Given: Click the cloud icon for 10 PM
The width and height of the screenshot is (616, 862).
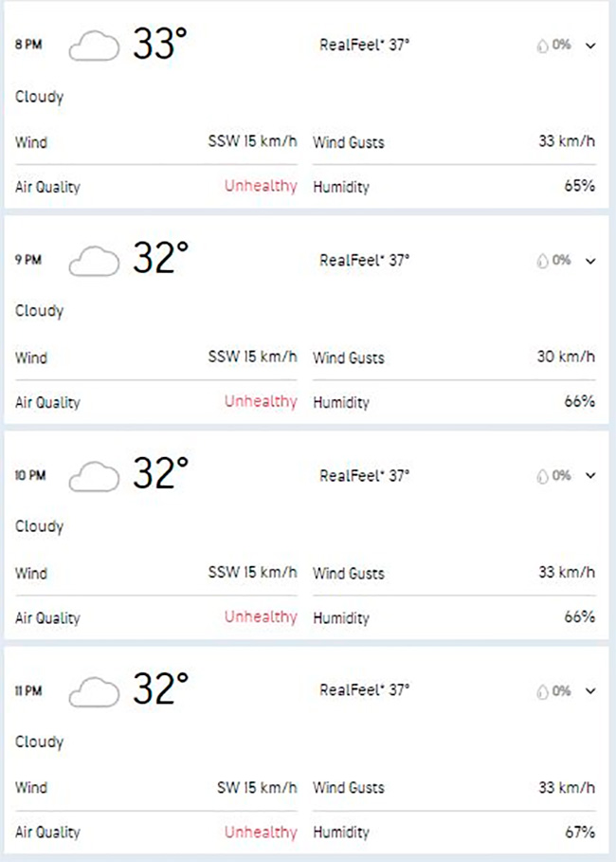Looking at the screenshot, I should click(x=96, y=476).
